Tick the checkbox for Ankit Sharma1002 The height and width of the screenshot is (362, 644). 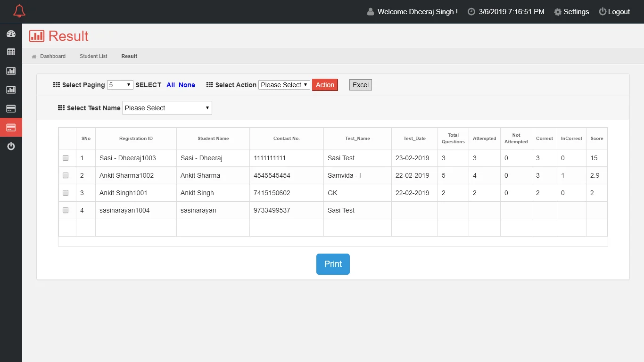(x=66, y=175)
